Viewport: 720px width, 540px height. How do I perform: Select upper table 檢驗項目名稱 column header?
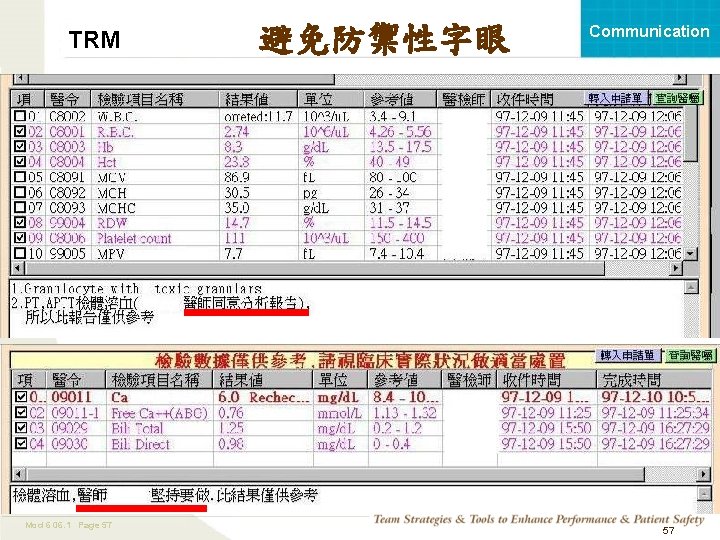click(x=154, y=99)
